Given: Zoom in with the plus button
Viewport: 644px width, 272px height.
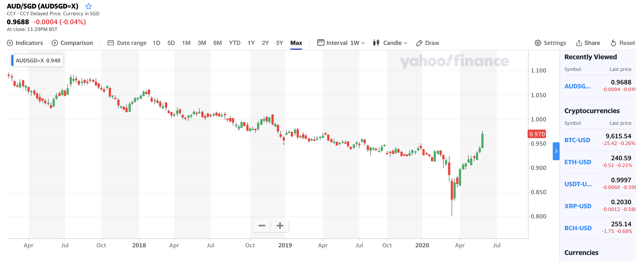Looking at the screenshot, I should click(x=280, y=226).
